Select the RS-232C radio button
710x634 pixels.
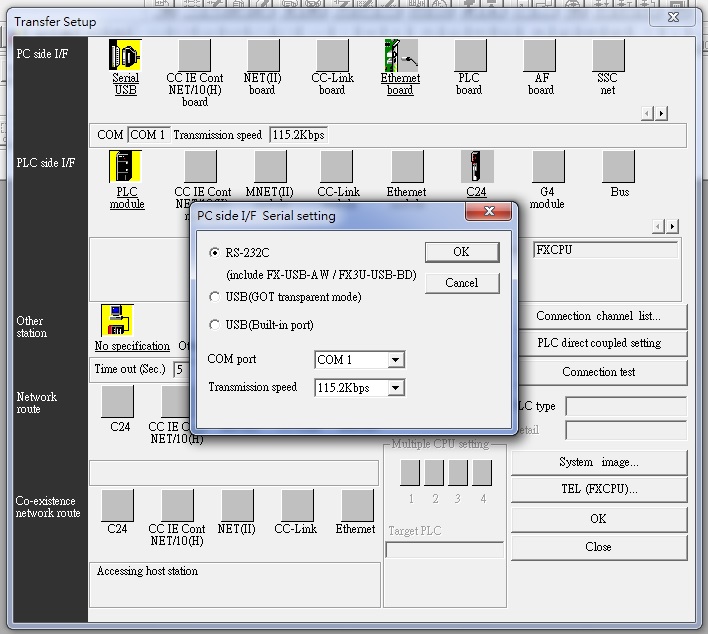tap(214, 253)
